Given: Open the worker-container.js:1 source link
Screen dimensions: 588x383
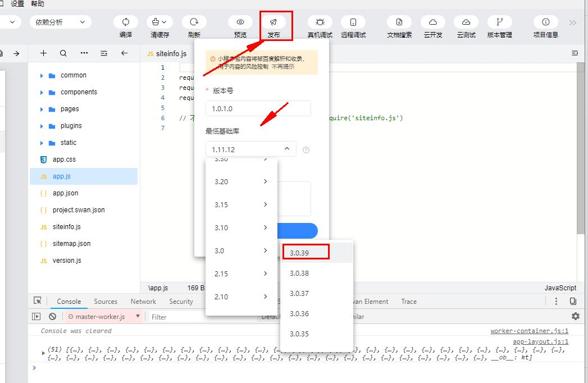Looking at the screenshot, I should [x=529, y=331].
